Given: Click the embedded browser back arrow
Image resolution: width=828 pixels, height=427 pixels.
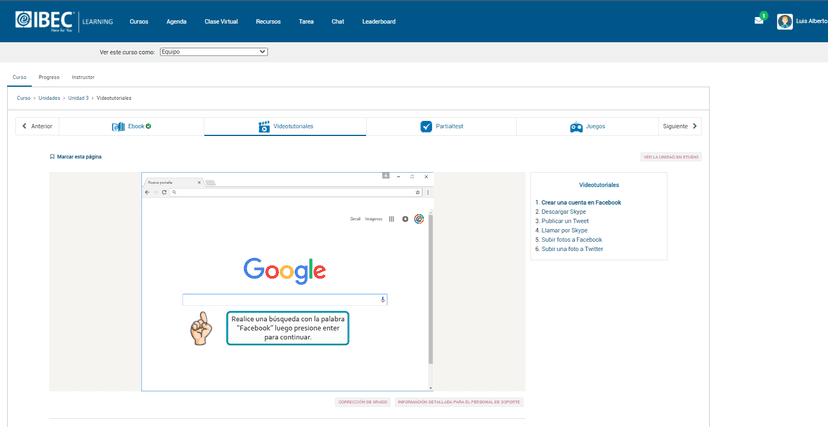Looking at the screenshot, I should click(x=147, y=193).
